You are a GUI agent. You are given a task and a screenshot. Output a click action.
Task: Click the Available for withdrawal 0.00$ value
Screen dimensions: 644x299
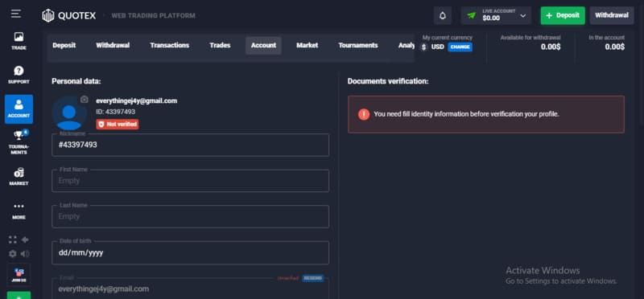(x=551, y=47)
